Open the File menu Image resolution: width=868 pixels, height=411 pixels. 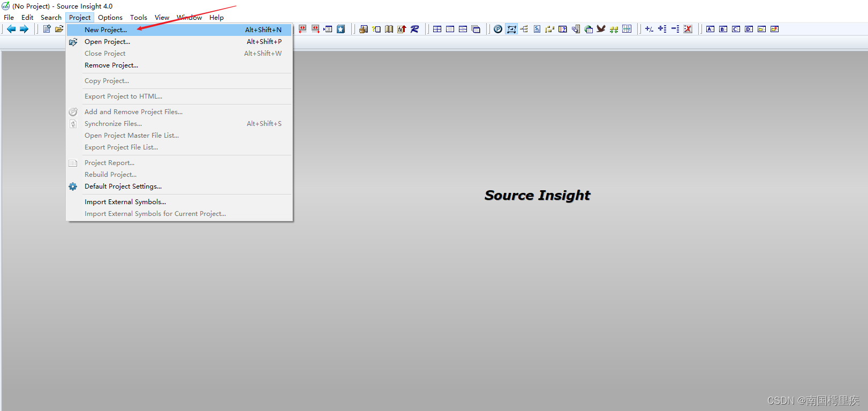[x=9, y=18]
